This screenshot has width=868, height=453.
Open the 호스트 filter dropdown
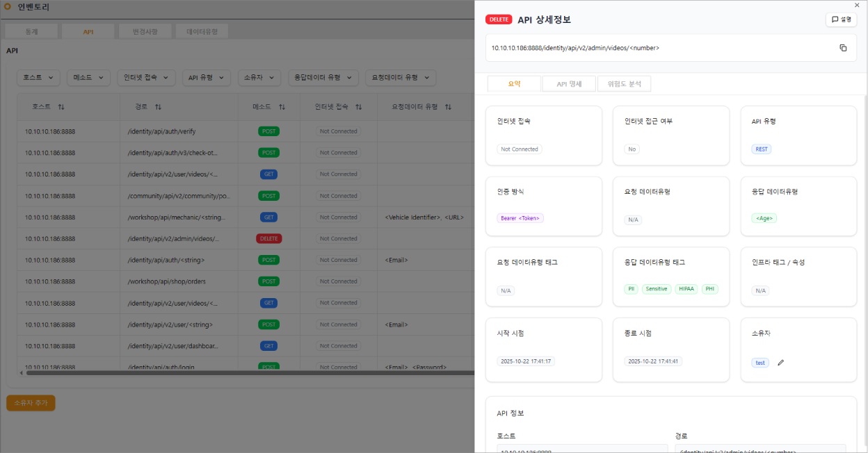click(x=38, y=78)
